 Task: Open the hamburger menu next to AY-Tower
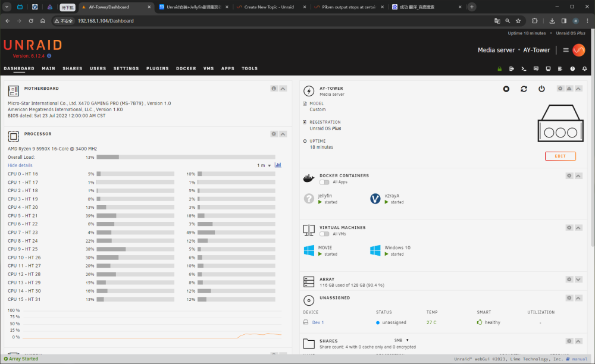tap(565, 50)
